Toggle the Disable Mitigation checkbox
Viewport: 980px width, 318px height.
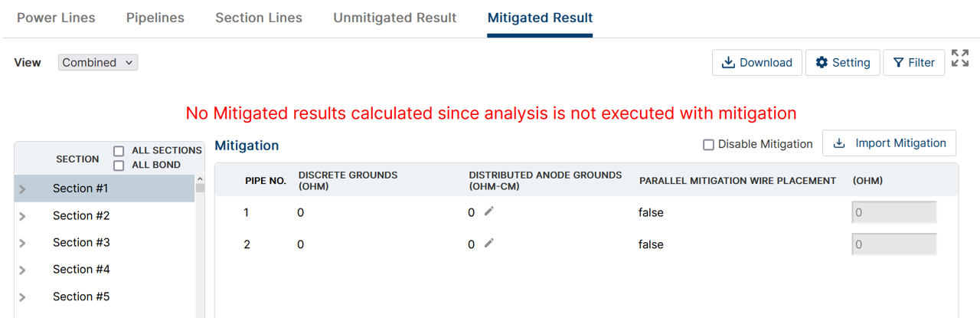[x=708, y=145]
